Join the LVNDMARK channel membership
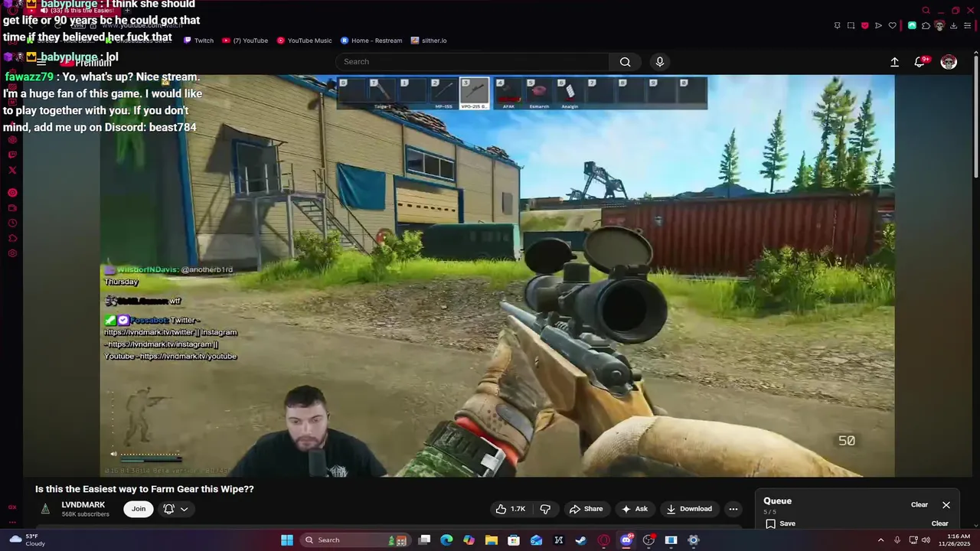Screen dimensions: 980x551 [x=138, y=509]
